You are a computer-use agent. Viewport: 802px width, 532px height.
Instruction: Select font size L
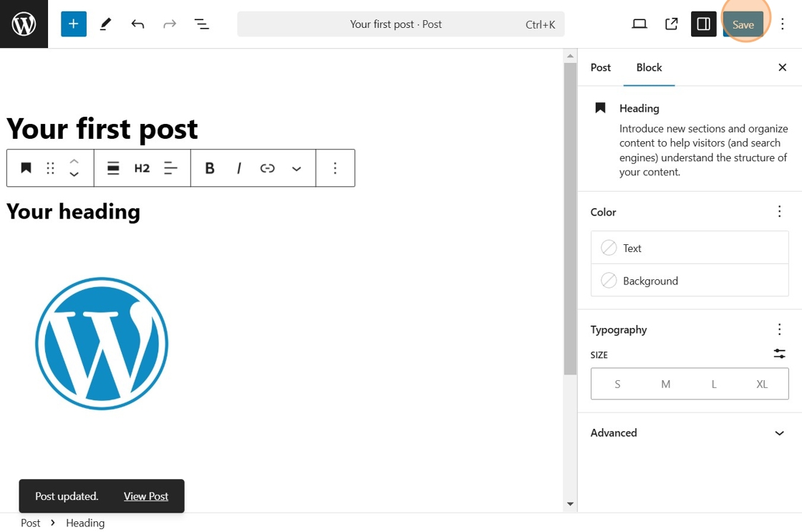pos(713,385)
